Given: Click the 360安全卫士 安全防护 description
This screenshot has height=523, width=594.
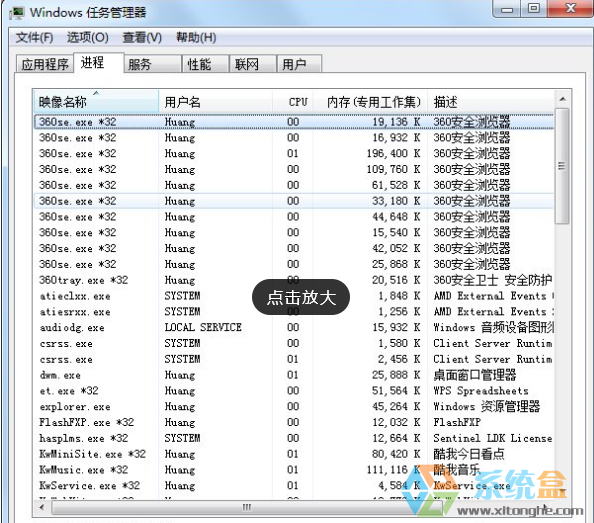Looking at the screenshot, I should (x=493, y=280).
